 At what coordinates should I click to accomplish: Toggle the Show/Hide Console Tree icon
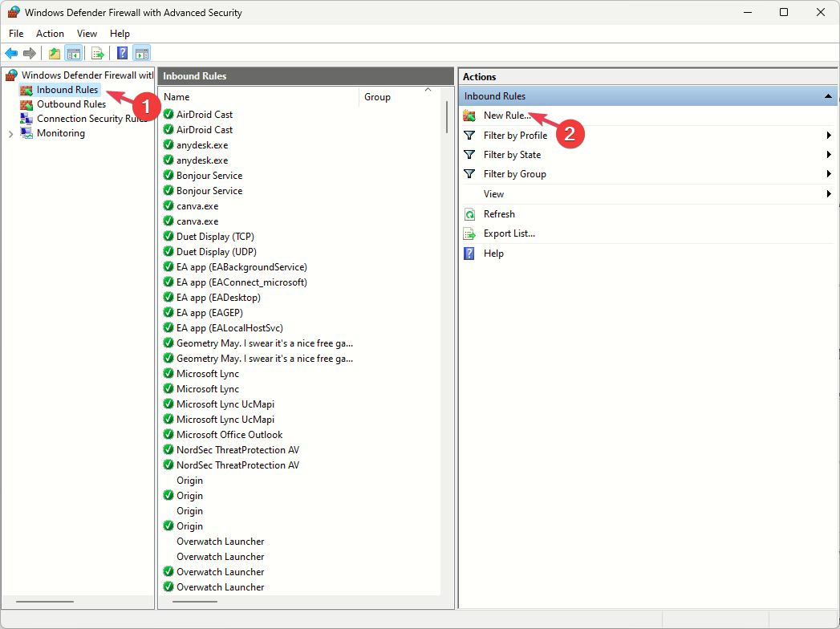tap(73, 53)
